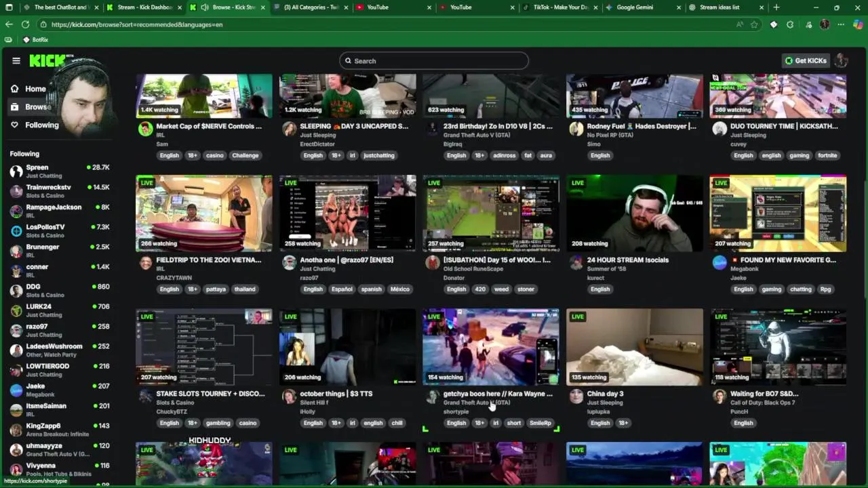The image size is (868, 488).
Task: Click 'No Pixel RP (GTA)' category link
Action: click(610, 136)
